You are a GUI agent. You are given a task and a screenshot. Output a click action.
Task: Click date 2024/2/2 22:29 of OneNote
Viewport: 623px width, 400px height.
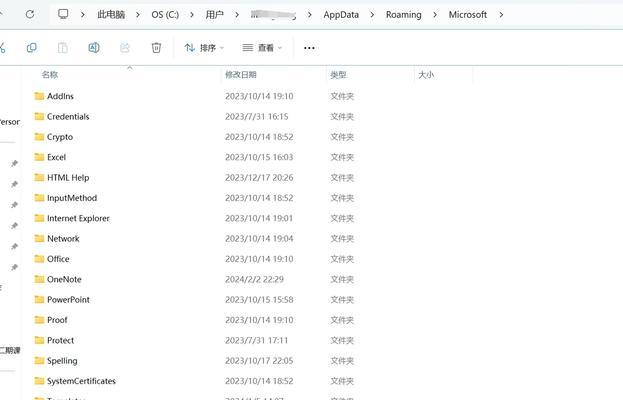[254, 279]
